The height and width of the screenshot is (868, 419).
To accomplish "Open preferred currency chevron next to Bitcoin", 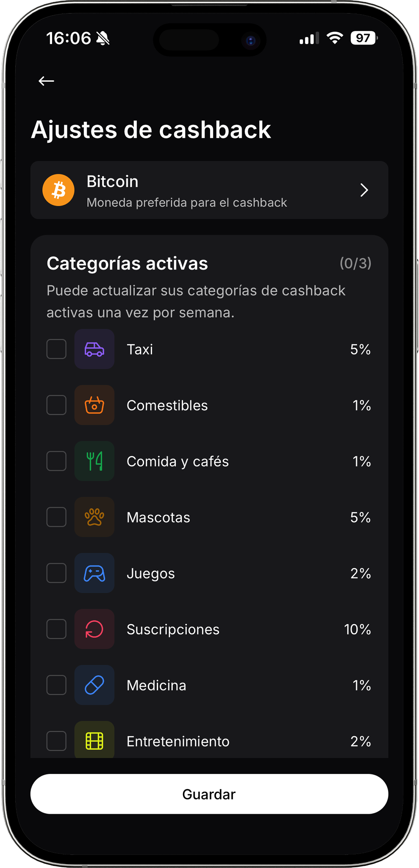I will click(364, 190).
